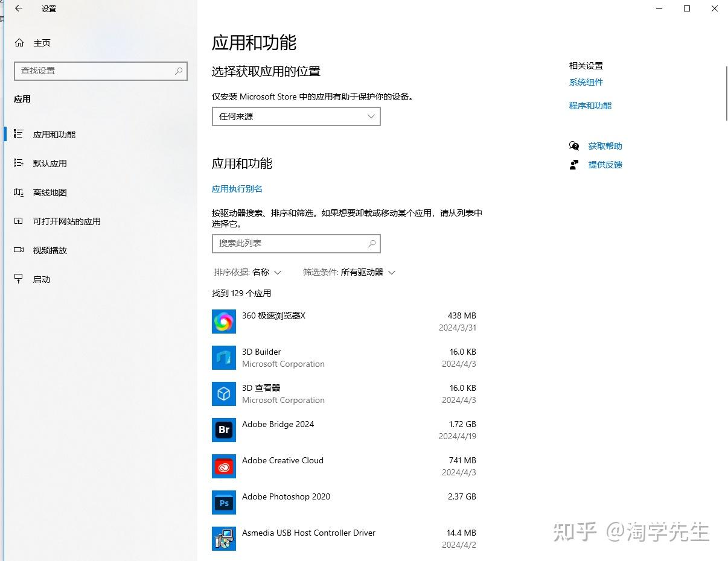Select the 3D Builder app icon
Viewport: 728px width, 561px height.
click(x=224, y=358)
